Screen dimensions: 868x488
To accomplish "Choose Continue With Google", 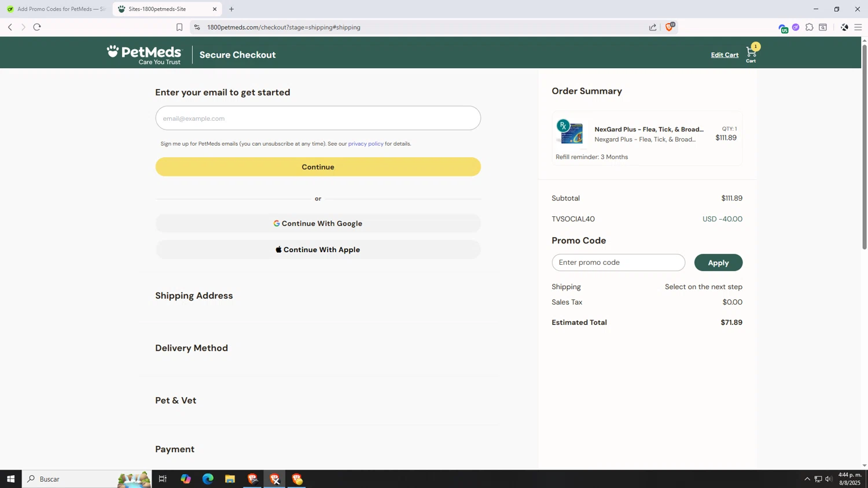I will click(318, 223).
